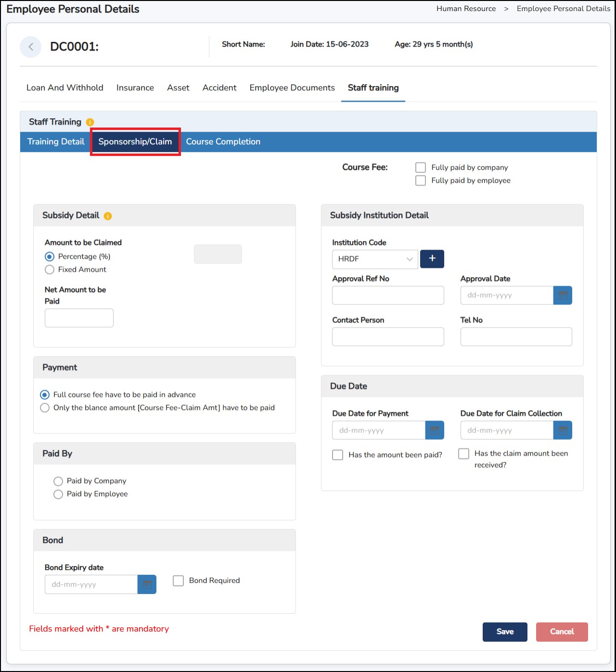Go to the Training Detail tab

coord(56,142)
